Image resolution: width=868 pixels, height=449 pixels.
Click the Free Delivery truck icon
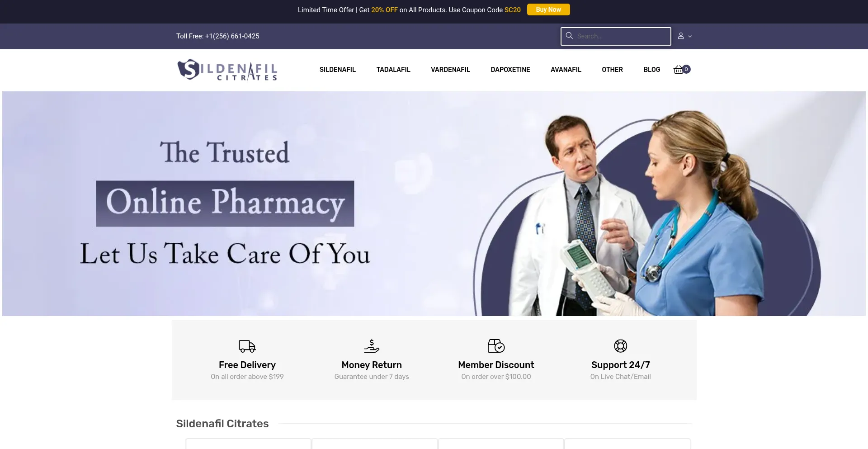tap(247, 346)
